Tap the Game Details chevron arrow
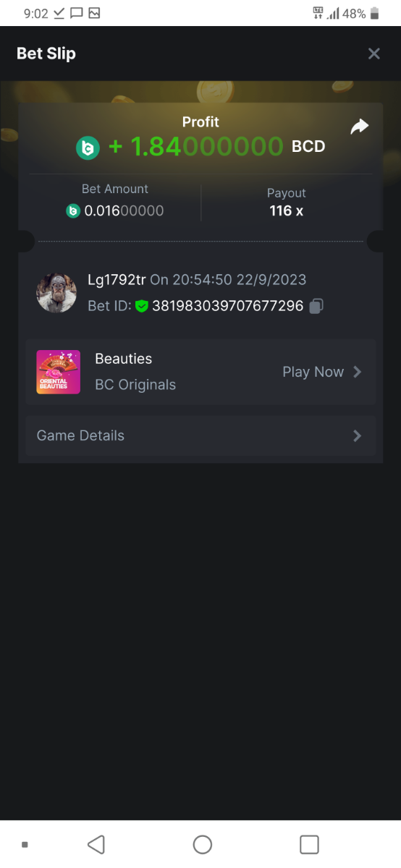 pos(357,435)
